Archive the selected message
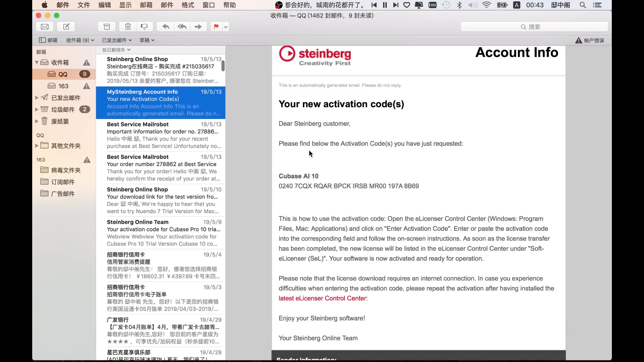 pyautogui.click(x=107, y=27)
